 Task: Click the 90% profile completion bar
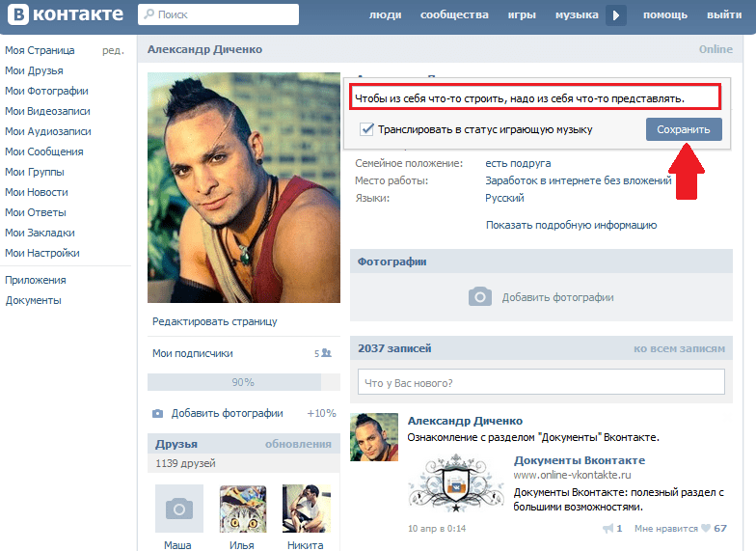[x=243, y=382]
